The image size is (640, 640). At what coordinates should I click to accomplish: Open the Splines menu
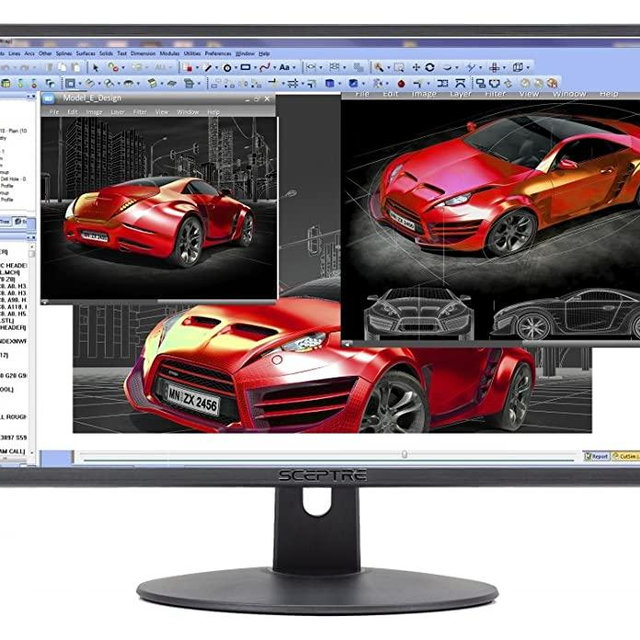[x=64, y=53]
